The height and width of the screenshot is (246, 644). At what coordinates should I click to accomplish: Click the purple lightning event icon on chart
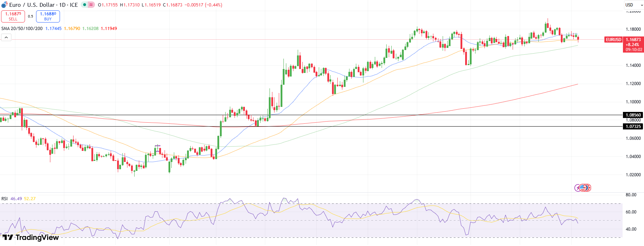click(x=577, y=188)
